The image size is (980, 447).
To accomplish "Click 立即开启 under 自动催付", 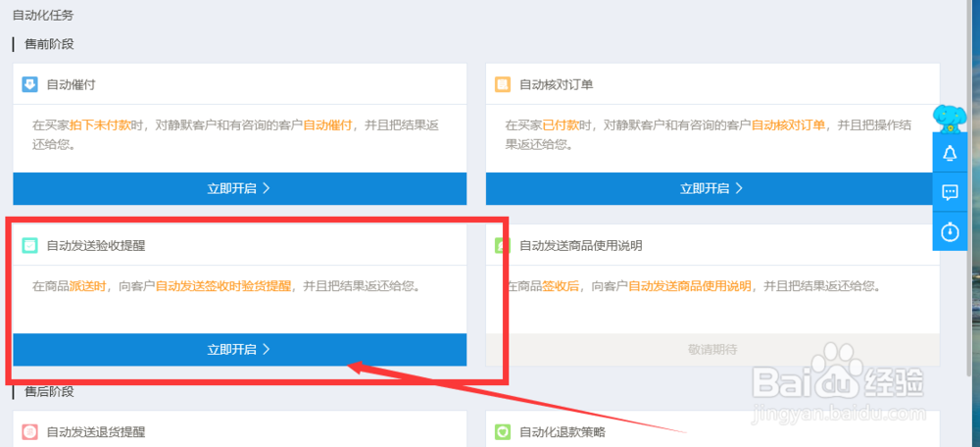I will pyautogui.click(x=240, y=189).
